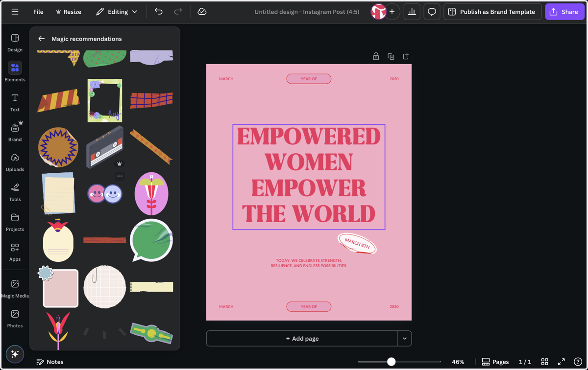
Task: Go back from Magic recommendations
Action: 41,39
